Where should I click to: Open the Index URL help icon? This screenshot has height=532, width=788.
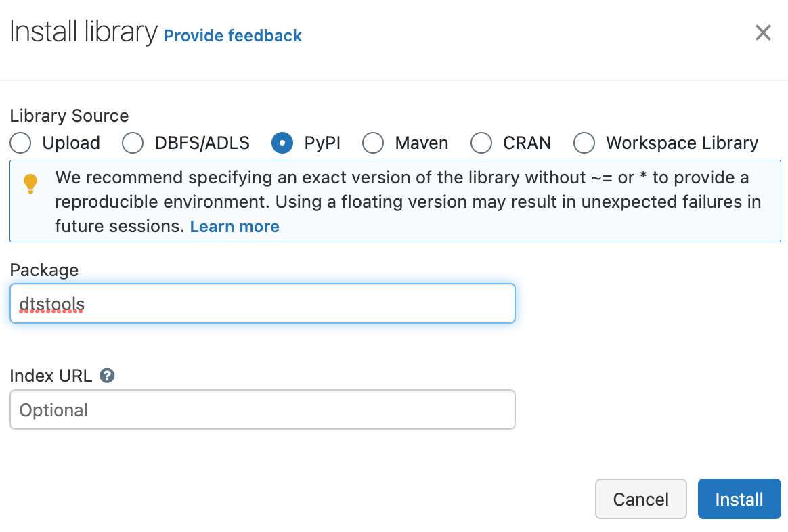107,376
